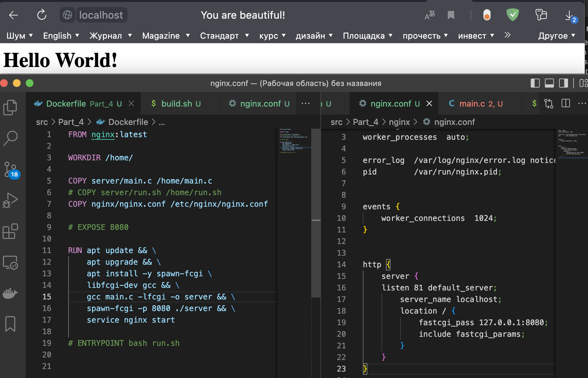Expand the дизайн bookmarks folder
Viewport: 588px width, 378px height.
point(314,36)
